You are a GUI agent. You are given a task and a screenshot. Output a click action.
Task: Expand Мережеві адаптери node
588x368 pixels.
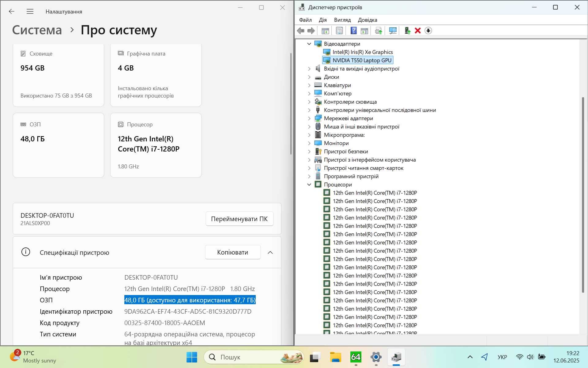(309, 118)
